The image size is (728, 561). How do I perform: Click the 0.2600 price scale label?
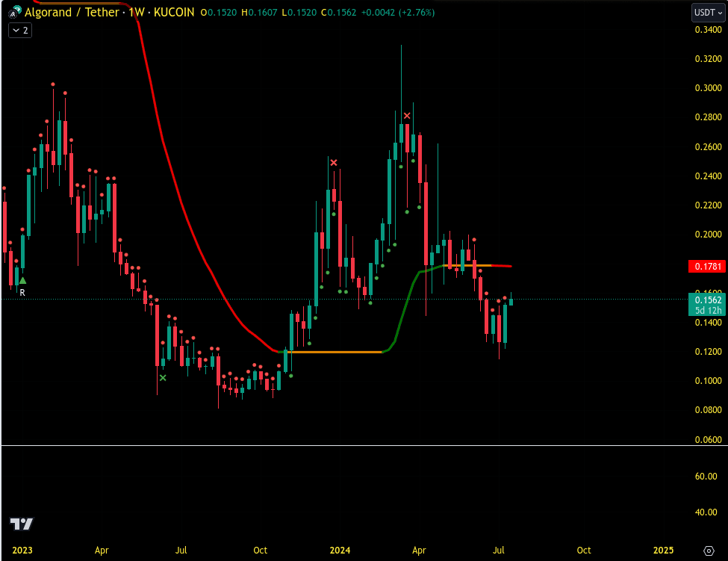tap(708, 146)
